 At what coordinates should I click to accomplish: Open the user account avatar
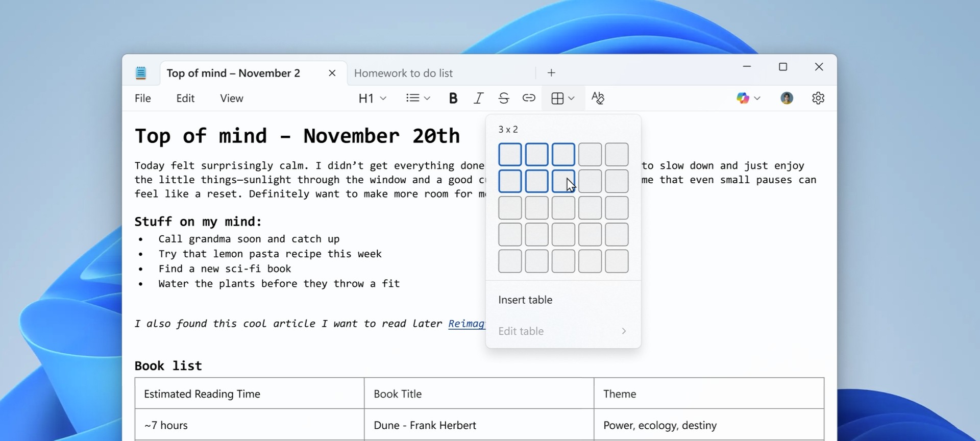tap(787, 98)
